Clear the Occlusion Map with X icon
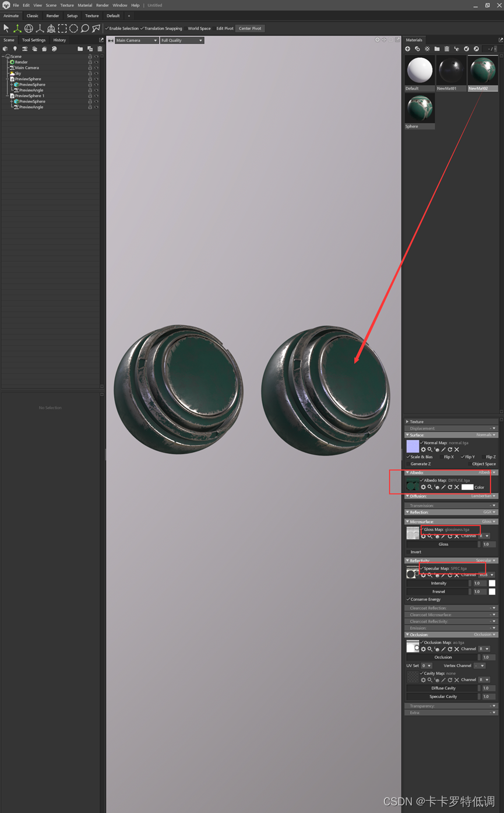 pyautogui.click(x=457, y=649)
